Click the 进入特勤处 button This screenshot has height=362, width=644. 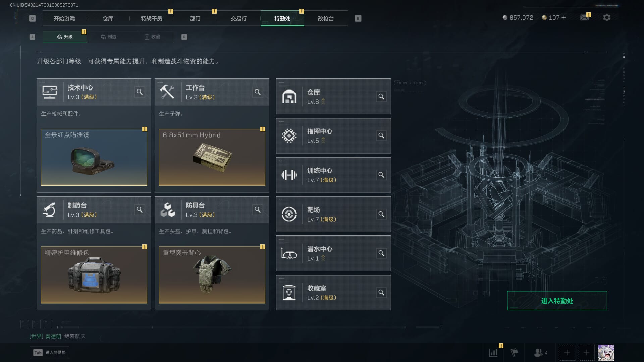pos(557,301)
